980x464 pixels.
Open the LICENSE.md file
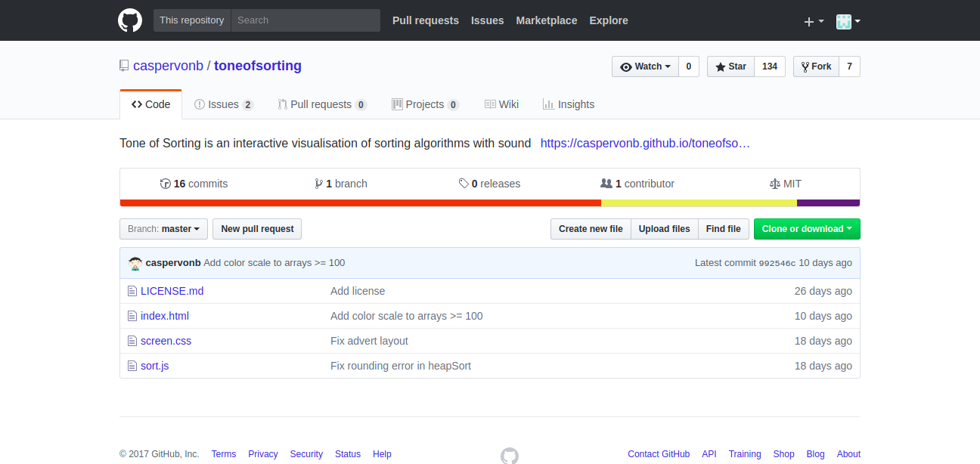point(172,291)
